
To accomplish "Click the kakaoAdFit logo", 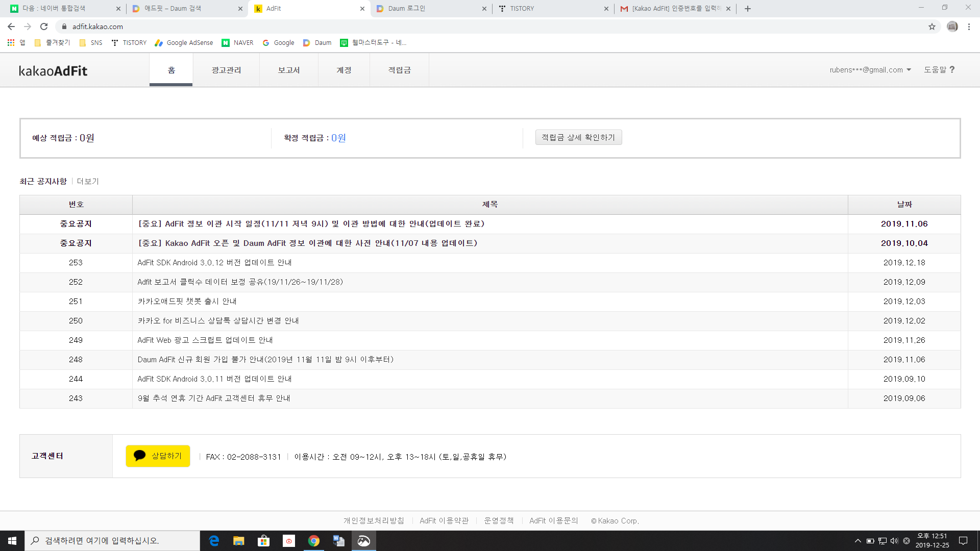I will 53,70.
